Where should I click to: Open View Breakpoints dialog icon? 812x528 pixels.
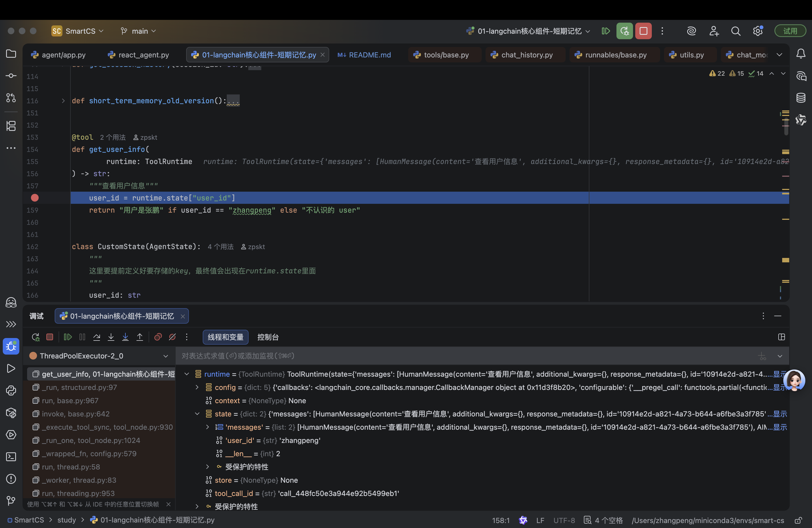point(158,337)
